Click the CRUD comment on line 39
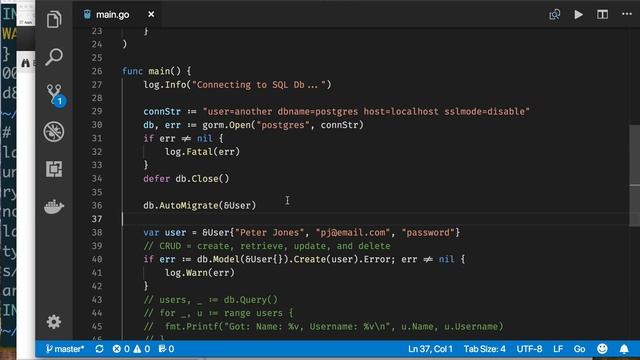The height and width of the screenshot is (360, 640). coord(267,246)
